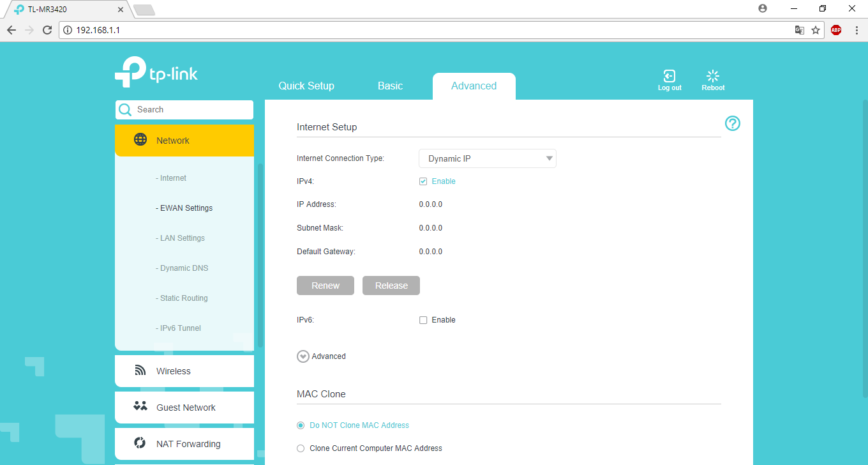Click the Log out icon
This screenshot has width=868, height=465.
670,76
